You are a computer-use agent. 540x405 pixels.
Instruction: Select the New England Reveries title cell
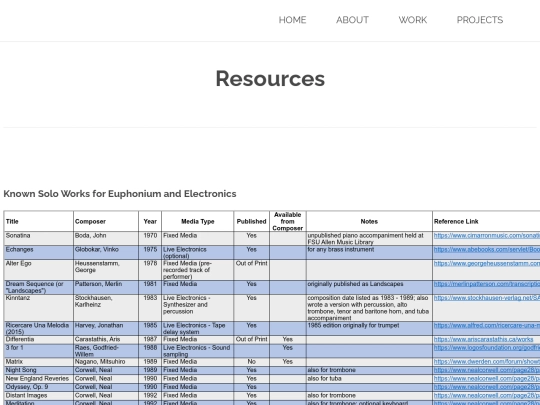39,379
